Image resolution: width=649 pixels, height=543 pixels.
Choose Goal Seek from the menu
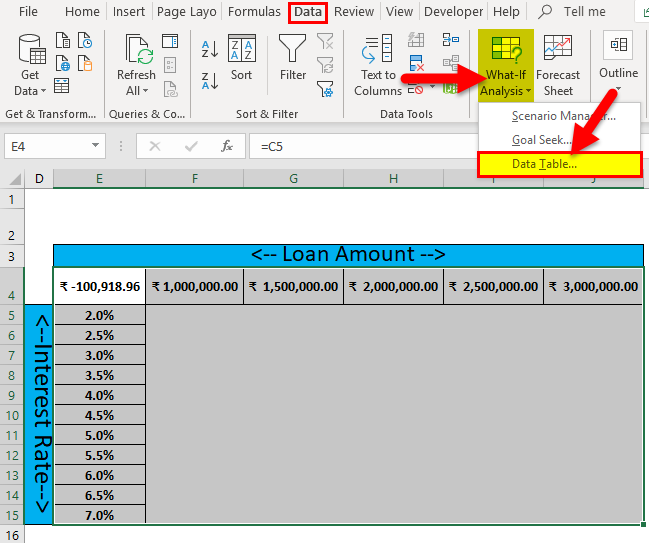(559, 139)
